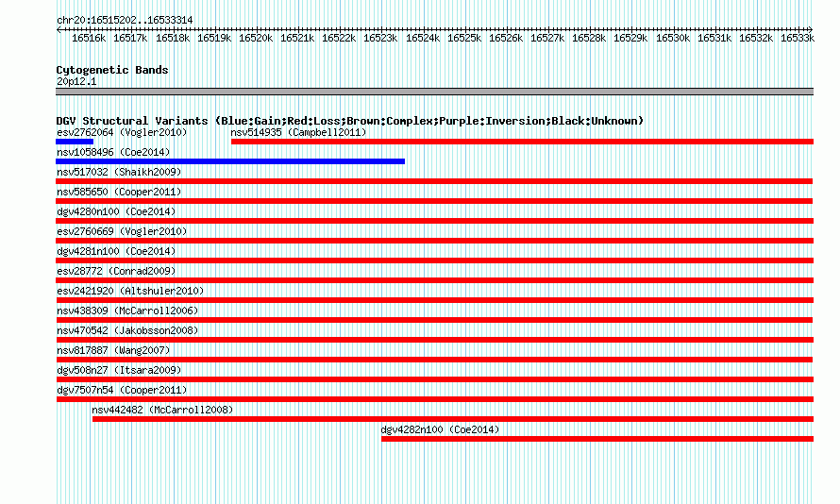Select the blue esv2762064 gain bar
Viewport: 840px width, 504px height.
click(75, 142)
